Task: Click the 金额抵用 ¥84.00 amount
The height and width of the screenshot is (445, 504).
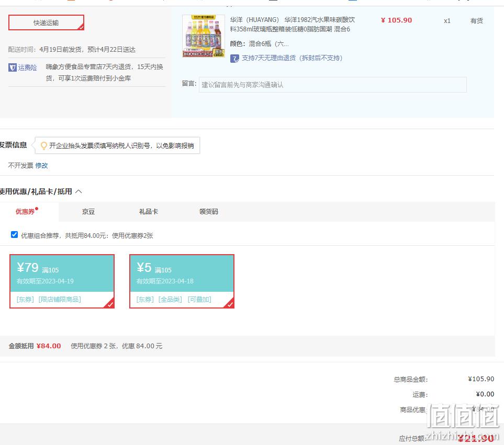Action: point(49,346)
